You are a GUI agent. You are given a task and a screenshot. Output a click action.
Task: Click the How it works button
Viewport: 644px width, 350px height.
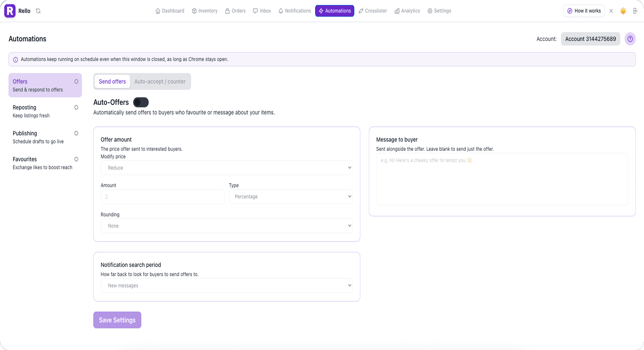(584, 11)
